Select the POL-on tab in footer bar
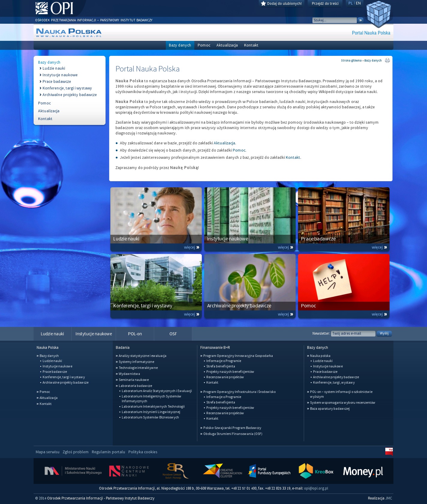 pyautogui.click(x=135, y=334)
